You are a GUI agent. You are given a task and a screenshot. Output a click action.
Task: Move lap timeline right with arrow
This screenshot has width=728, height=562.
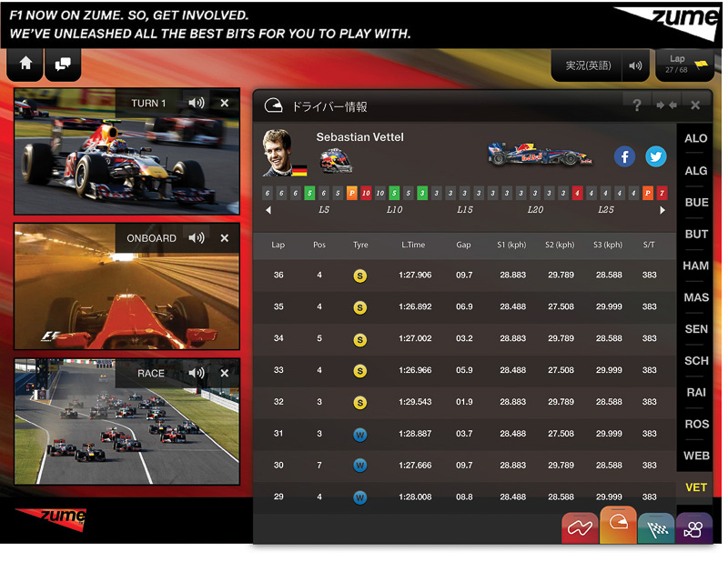point(662,210)
